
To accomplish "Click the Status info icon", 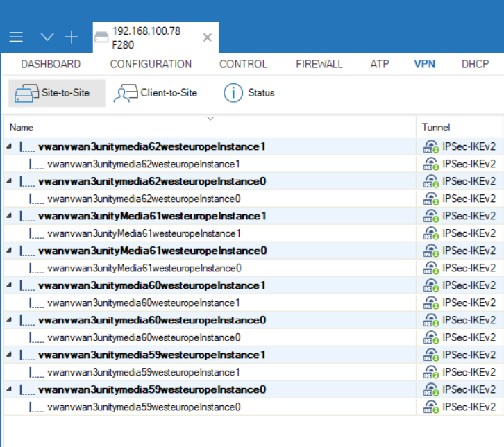I will pos(233,93).
